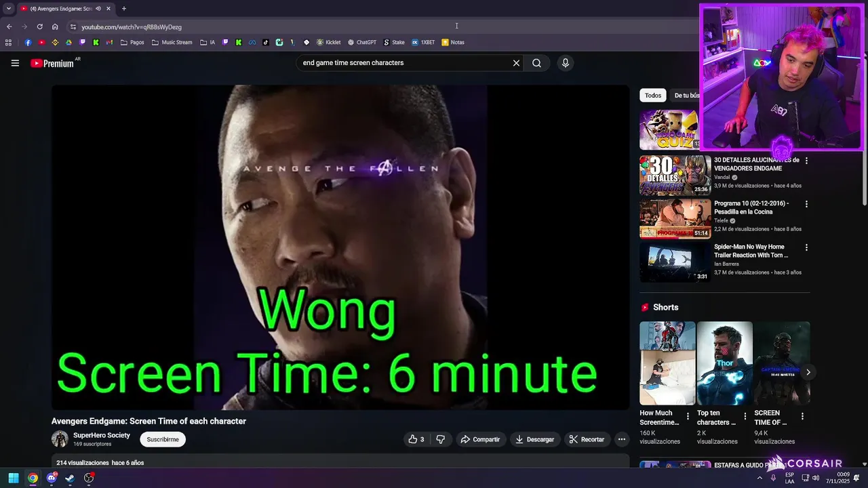The image size is (868, 488).
Task: Open the ChatGPT bookmark
Action: click(362, 42)
